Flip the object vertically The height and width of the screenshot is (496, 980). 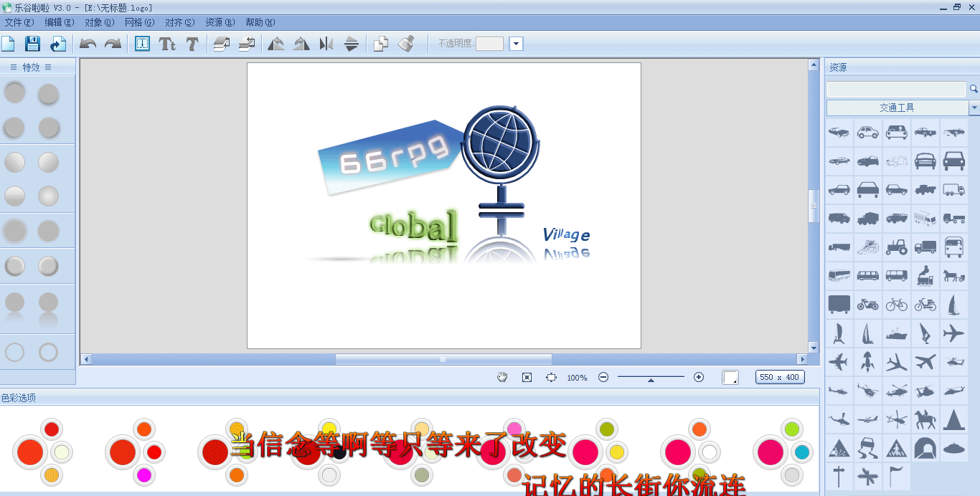(352, 44)
